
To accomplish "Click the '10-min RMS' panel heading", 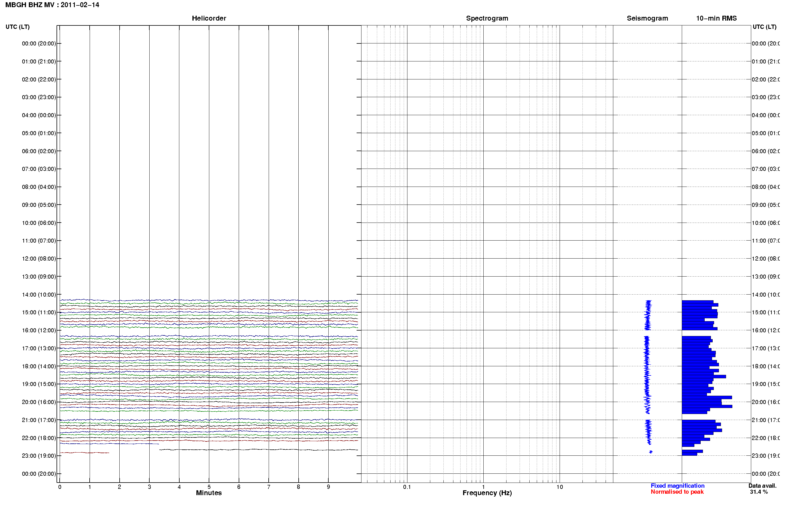I will [x=716, y=18].
